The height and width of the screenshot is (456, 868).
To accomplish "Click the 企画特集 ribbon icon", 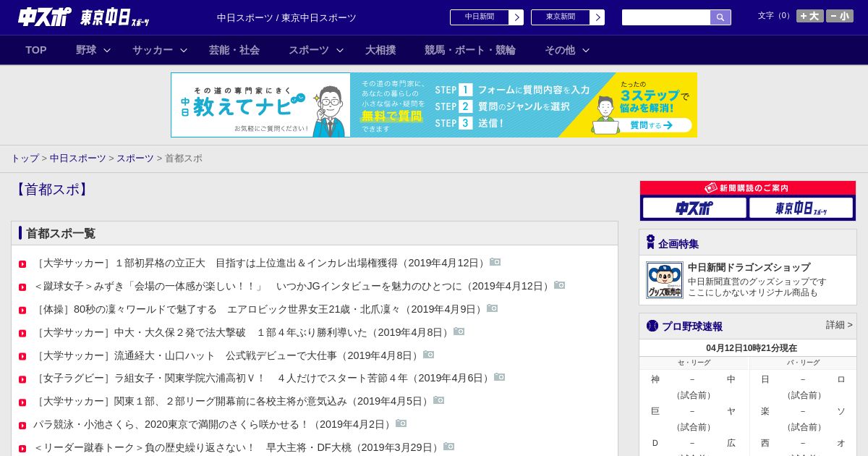I will click(x=650, y=242).
